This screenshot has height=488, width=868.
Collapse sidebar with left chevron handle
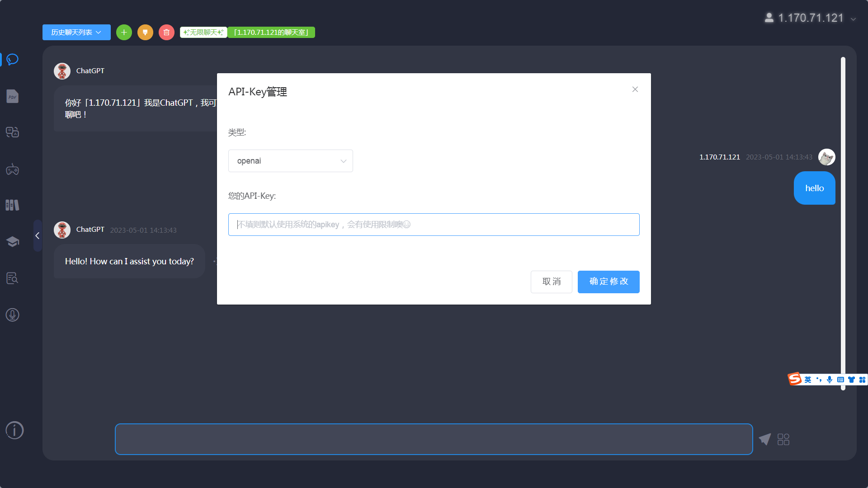(38, 235)
